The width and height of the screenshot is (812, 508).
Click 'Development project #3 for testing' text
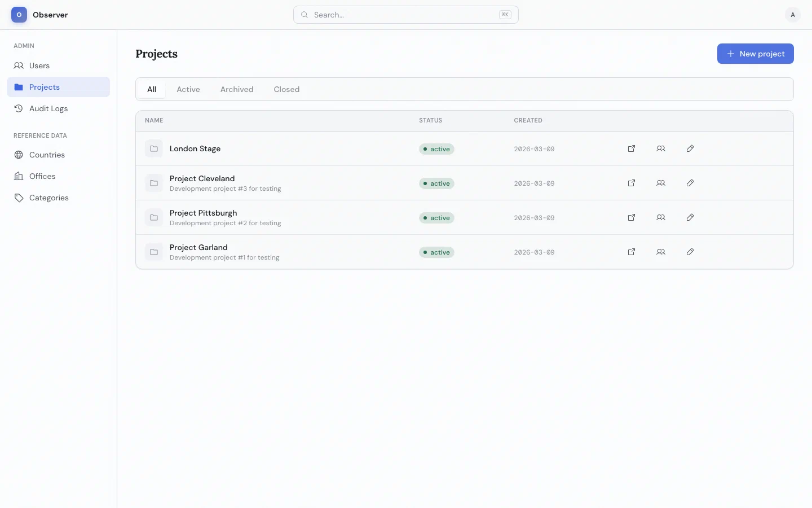tap(225, 189)
